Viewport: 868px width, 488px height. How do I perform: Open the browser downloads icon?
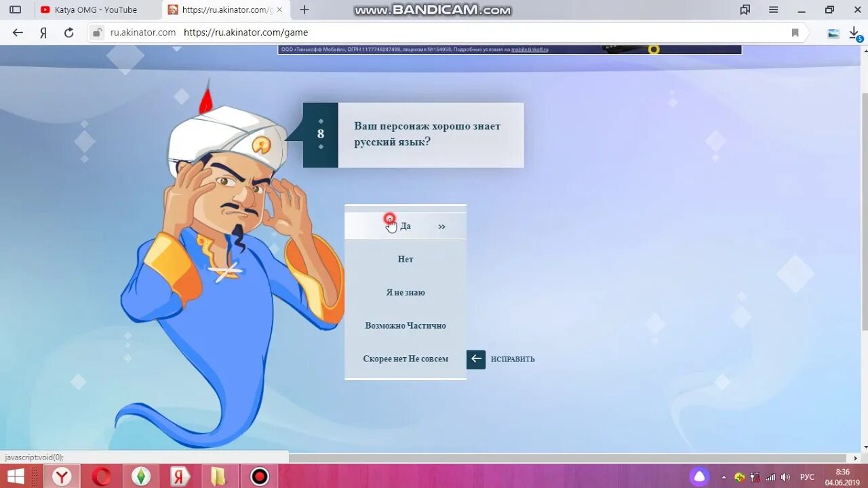click(x=855, y=33)
